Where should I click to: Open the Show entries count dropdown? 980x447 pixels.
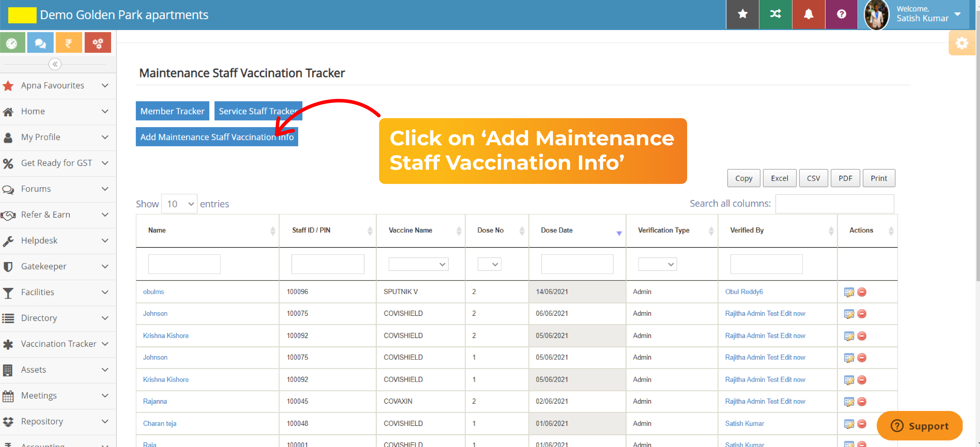[x=179, y=204]
